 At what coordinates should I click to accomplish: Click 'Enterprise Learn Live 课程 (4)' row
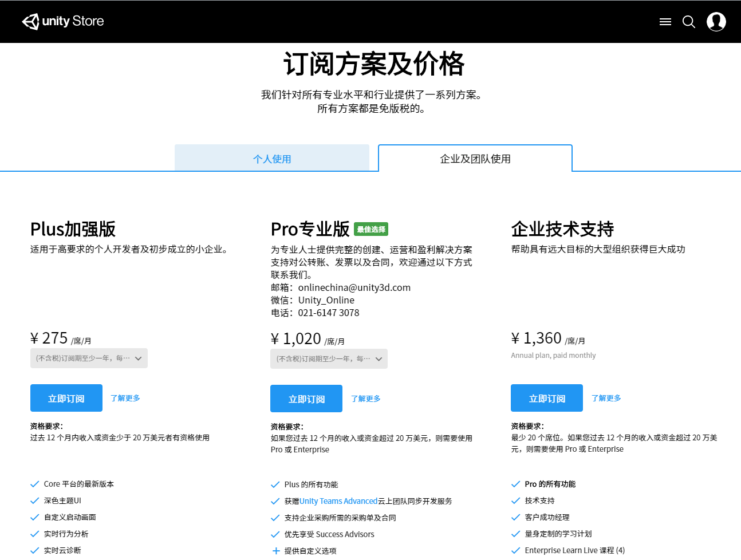tap(568, 551)
